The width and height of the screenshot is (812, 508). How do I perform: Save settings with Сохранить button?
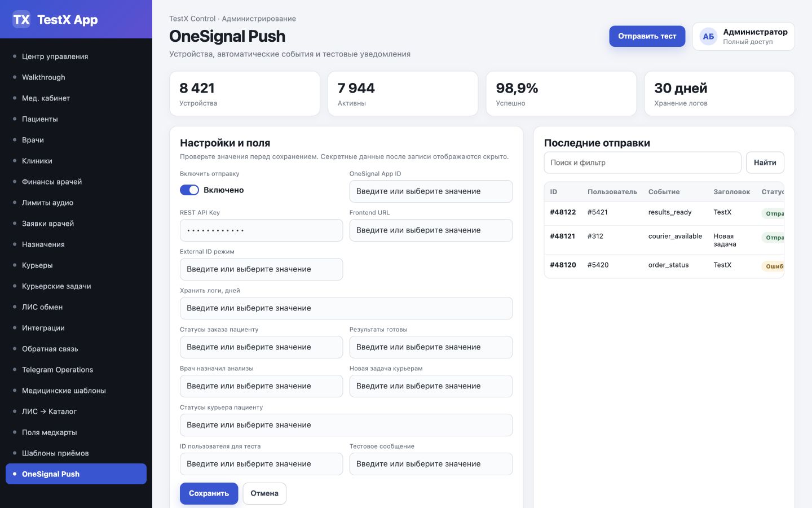point(209,493)
